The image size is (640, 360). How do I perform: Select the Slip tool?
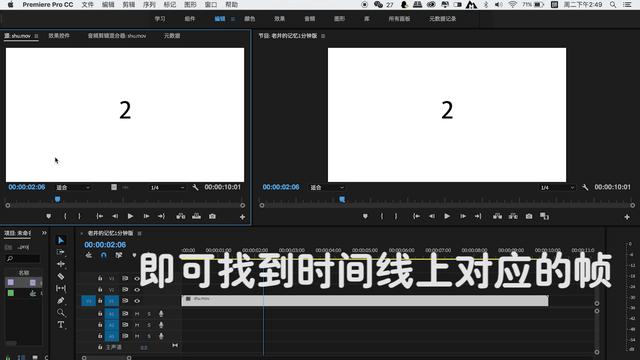coord(61,289)
